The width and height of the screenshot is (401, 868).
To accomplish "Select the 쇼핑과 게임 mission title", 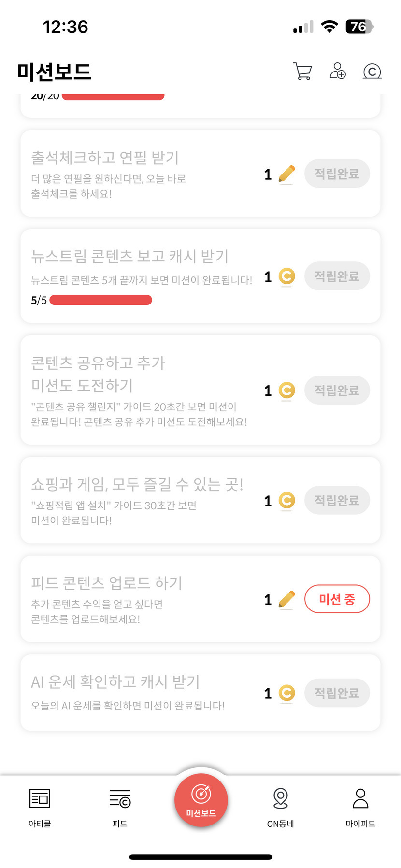I will click(x=137, y=484).
